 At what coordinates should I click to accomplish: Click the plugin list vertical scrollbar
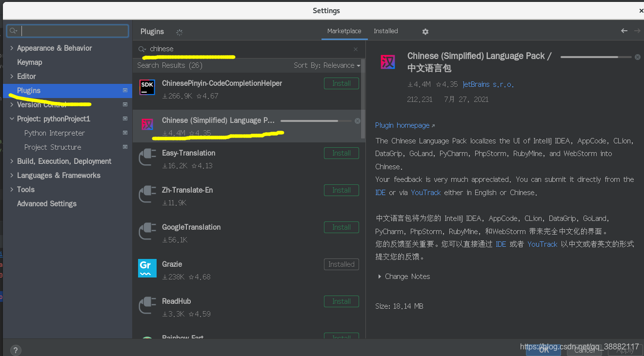(x=363, y=98)
